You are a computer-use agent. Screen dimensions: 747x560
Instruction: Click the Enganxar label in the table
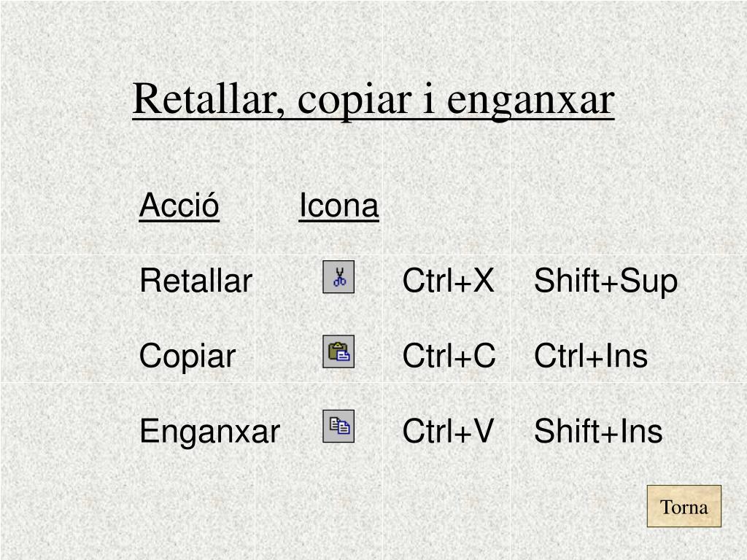click(x=209, y=432)
